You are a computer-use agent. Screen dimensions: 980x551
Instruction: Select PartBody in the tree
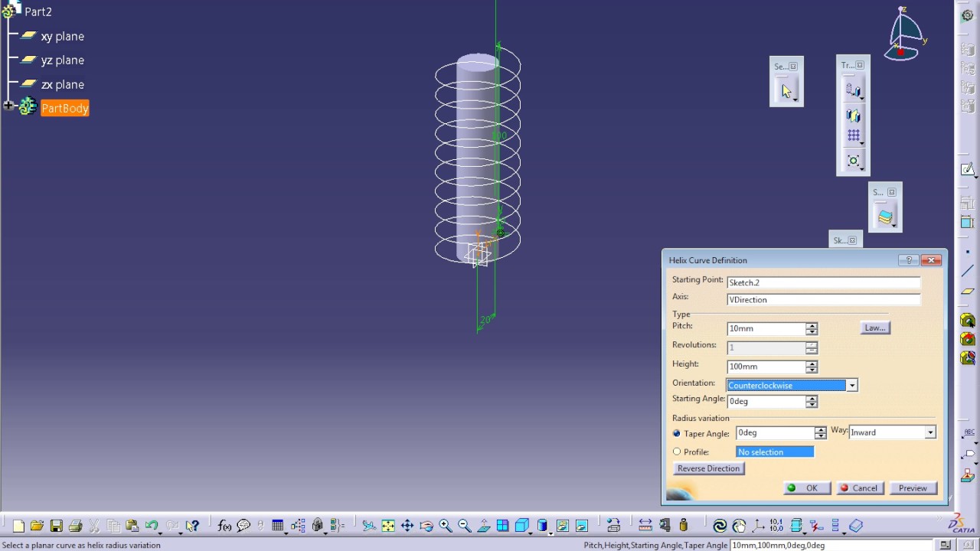[65, 108]
